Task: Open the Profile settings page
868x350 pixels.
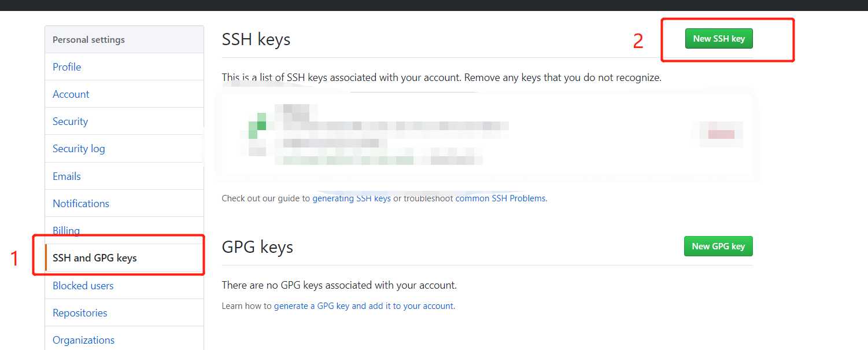Action: pos(67,67)
